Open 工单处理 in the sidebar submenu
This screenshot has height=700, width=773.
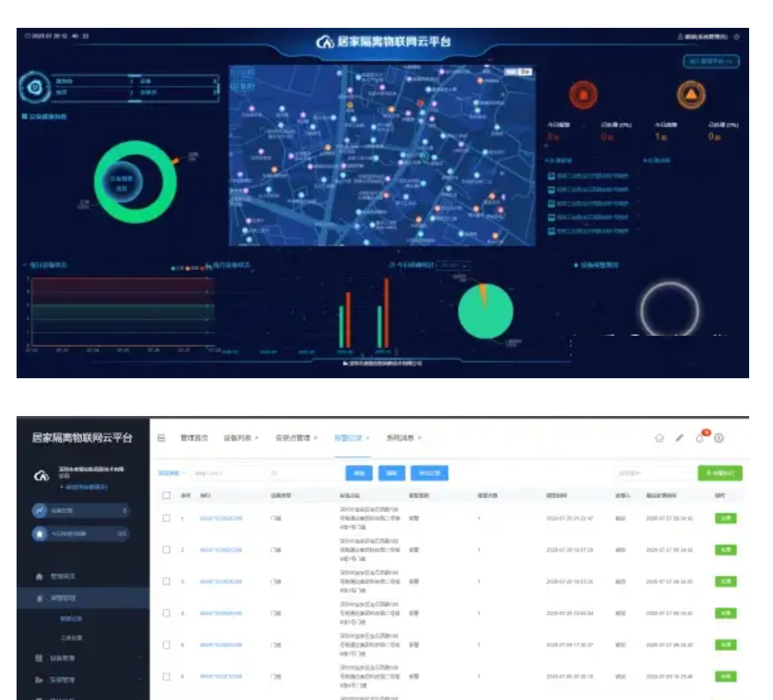pos(71,638)
